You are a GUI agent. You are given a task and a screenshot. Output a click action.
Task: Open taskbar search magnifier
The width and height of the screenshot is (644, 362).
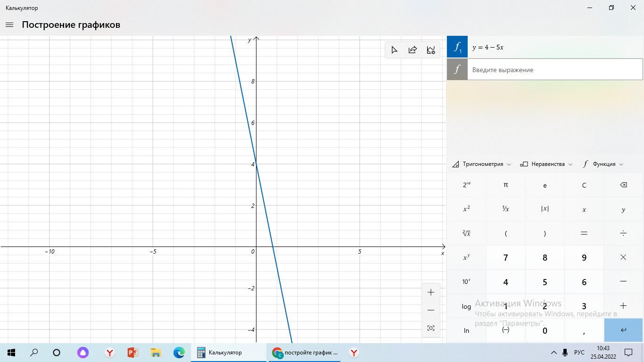click(x=34, y=353)
